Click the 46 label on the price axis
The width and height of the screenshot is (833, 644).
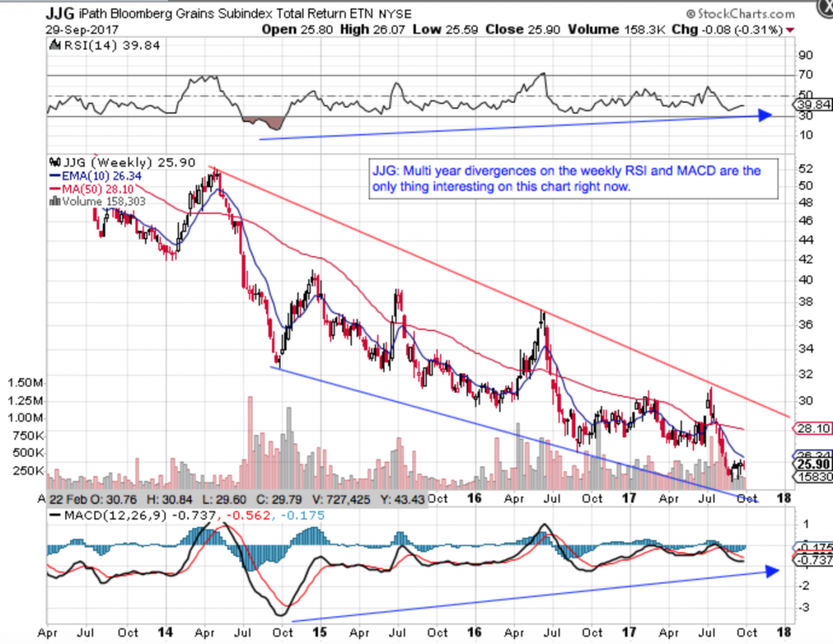point(805,221)
